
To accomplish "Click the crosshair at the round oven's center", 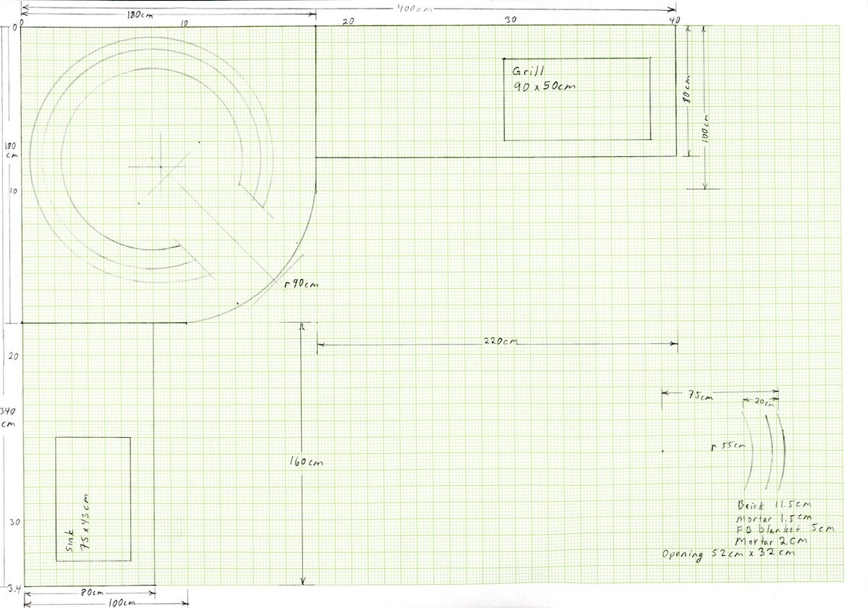I will (x=160, y=166).
